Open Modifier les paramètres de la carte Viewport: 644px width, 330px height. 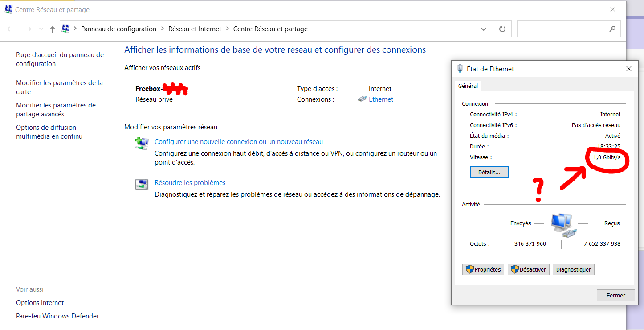59,87
